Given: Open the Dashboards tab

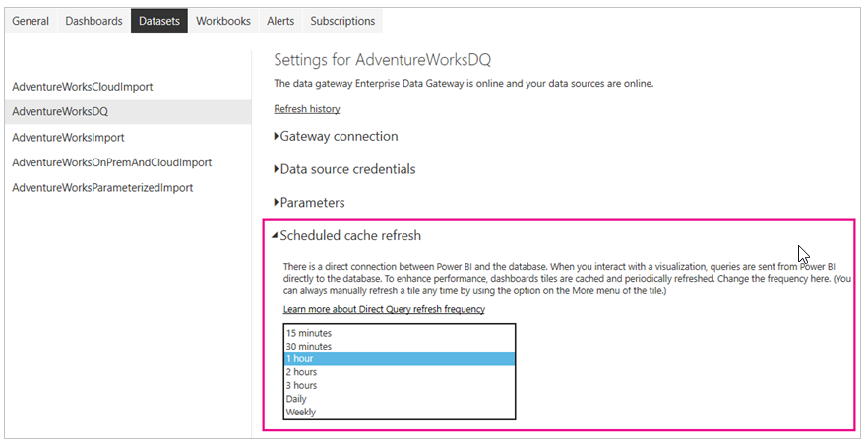Looking at the screenshot, I should tap(93, 21).
